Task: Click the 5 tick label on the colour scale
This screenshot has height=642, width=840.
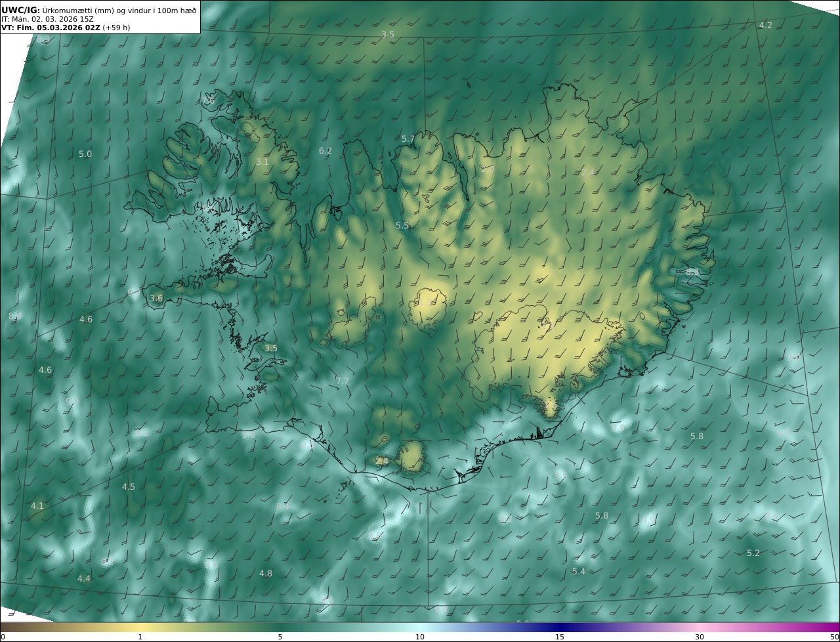Action: click(280, 637)
